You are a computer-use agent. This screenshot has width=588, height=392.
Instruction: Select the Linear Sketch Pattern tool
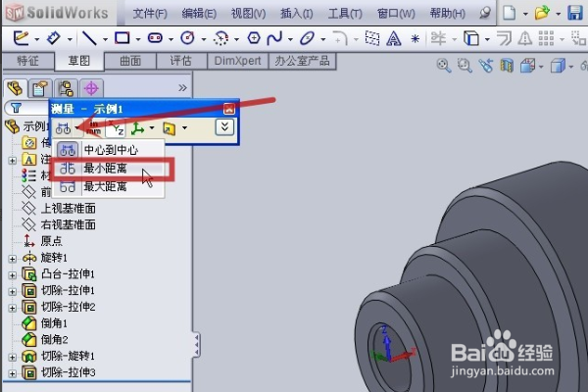(x=546, y=38)
